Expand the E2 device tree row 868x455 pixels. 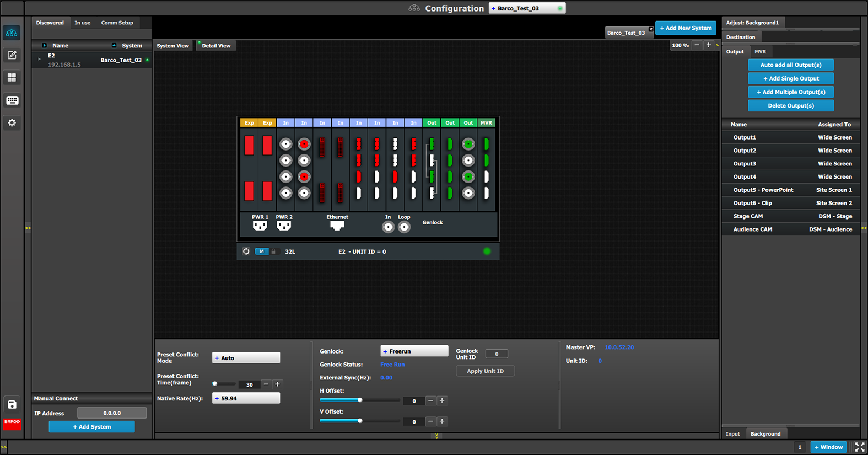tap(39, 58)
